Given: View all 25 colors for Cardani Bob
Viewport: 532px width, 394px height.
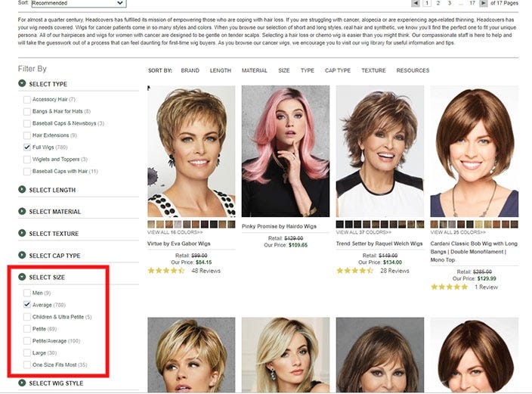Looking at the screenshot, I should pos(458,232).
